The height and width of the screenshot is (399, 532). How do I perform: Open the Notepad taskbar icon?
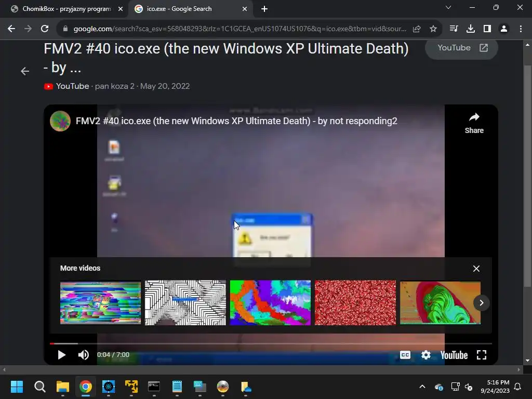tap(177, 387)
